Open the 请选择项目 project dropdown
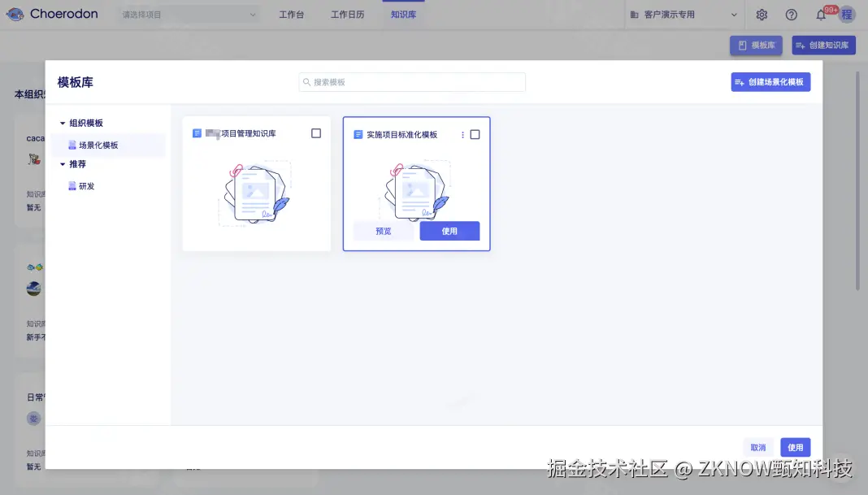 click(187, 14)
